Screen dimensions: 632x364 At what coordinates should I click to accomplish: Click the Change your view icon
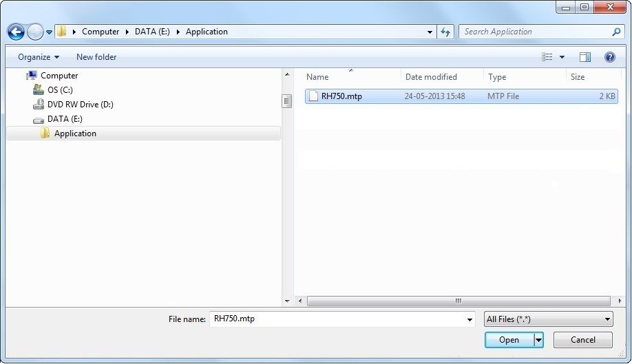(x=548, y=57)
